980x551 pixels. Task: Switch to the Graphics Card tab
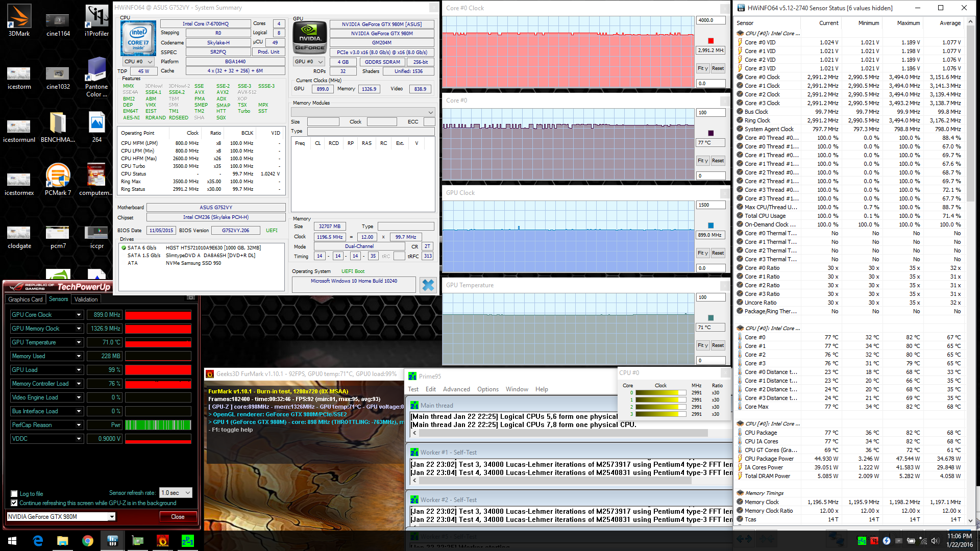coord(26,299)
